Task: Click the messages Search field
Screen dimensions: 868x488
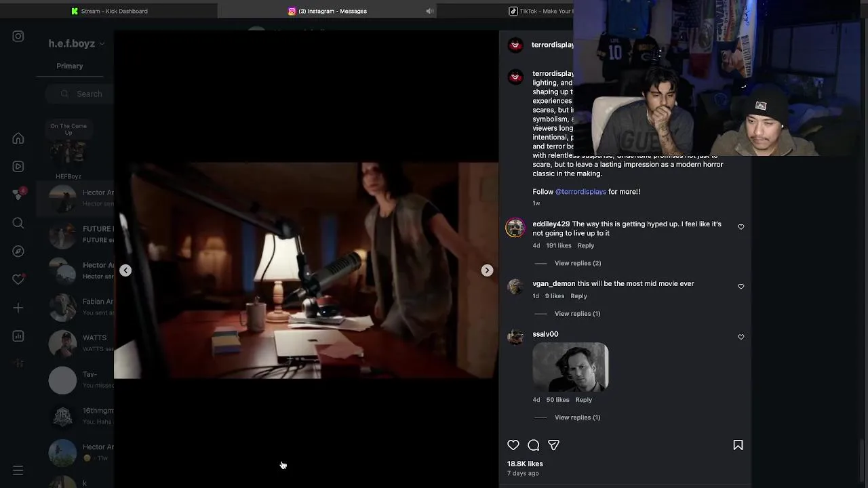Action: pos(80,94)
